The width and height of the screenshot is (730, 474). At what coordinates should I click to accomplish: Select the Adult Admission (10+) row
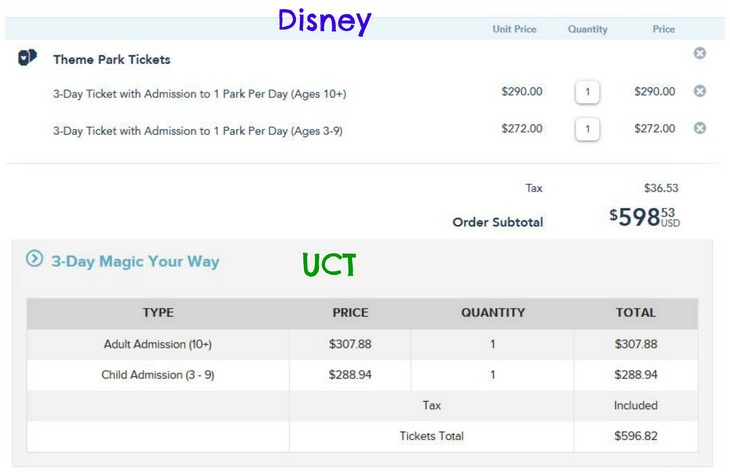362,344
